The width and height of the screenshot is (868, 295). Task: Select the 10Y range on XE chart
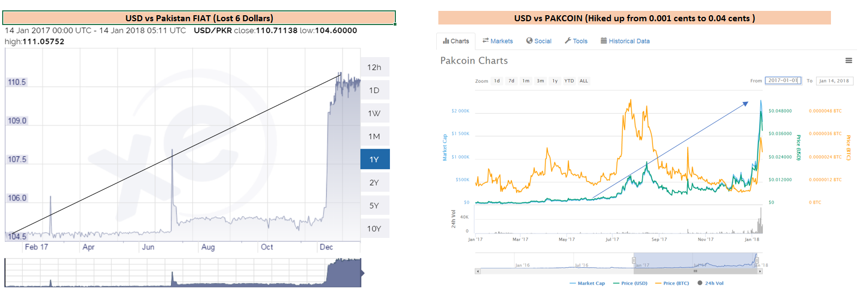pyautogui.click(x=375, y=229)
